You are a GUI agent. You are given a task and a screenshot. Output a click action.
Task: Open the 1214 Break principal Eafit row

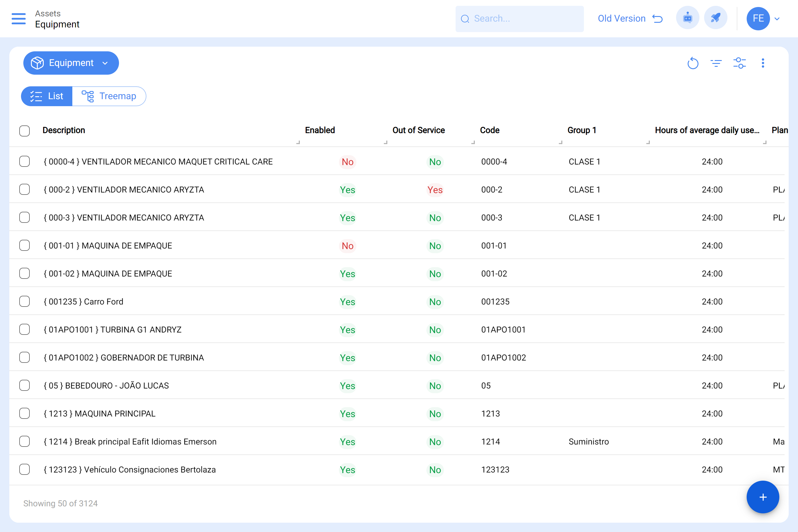point(397,441)
